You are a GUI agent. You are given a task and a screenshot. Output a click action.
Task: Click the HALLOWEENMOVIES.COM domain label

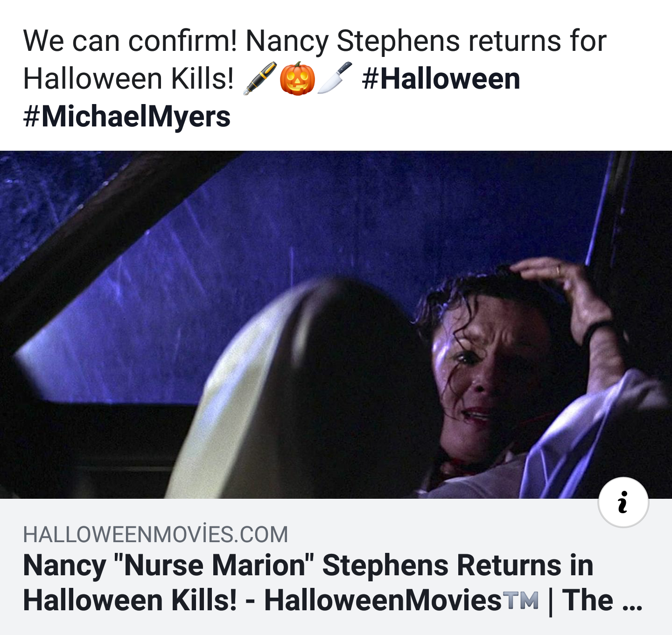pyautogui.click(x=155, y=534)
